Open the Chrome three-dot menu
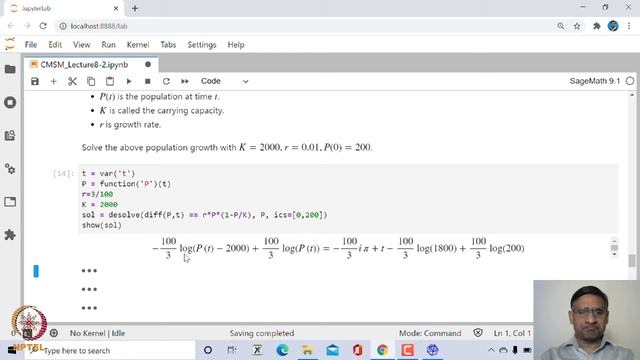This screenshot has height=360, width=640. click(x=629, y=26)
